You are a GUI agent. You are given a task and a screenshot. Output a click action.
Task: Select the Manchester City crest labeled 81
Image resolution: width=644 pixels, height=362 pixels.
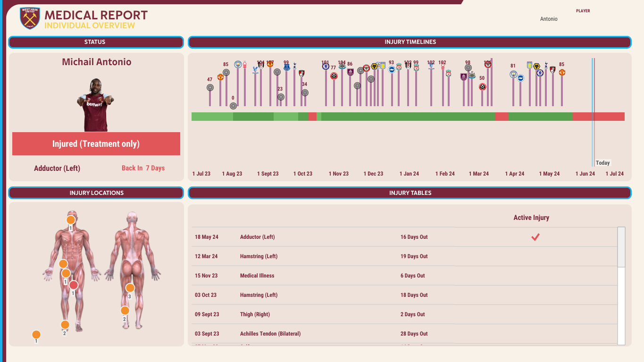[x=513, y=74]
